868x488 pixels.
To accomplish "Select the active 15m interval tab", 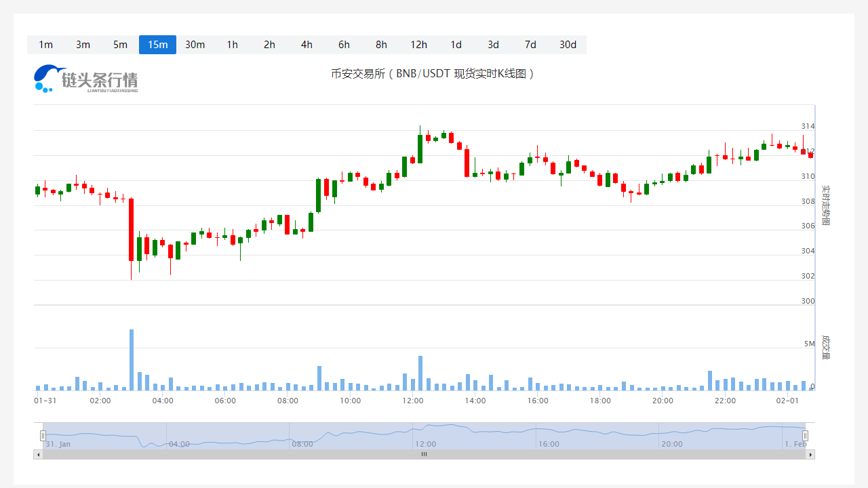I will coord(157,45).
